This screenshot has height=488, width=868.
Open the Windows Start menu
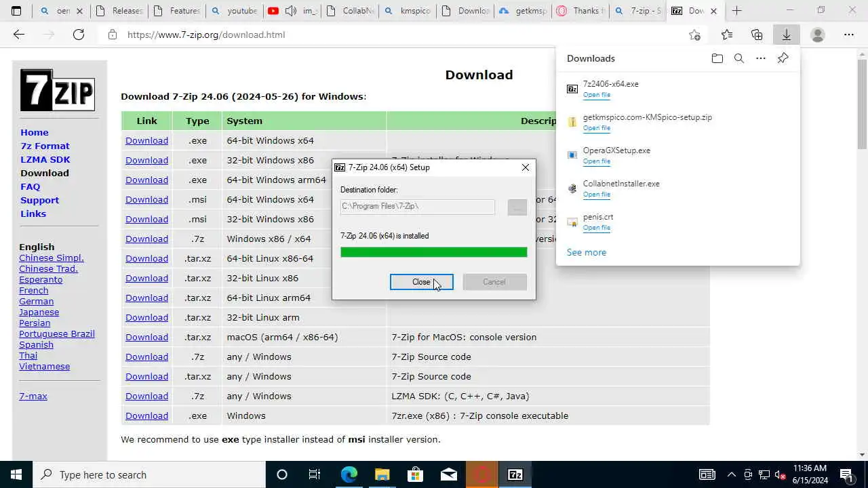pos(16,474)
